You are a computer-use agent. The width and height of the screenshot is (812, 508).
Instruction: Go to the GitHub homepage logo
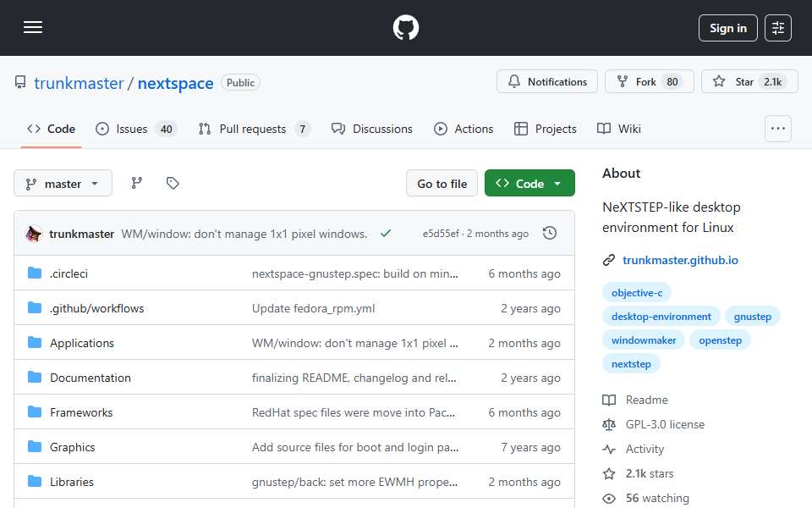(x=405, y=27)
